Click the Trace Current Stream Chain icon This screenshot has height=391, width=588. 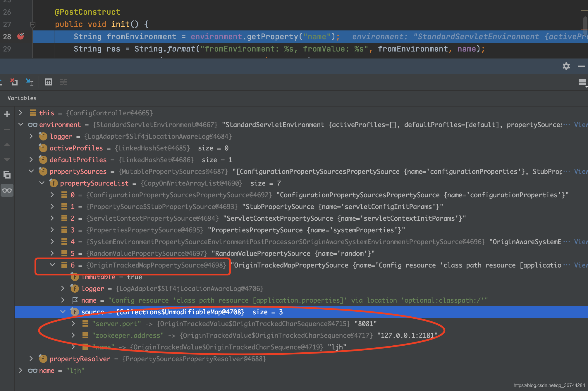pyautogui.click(x=64, y=82)
